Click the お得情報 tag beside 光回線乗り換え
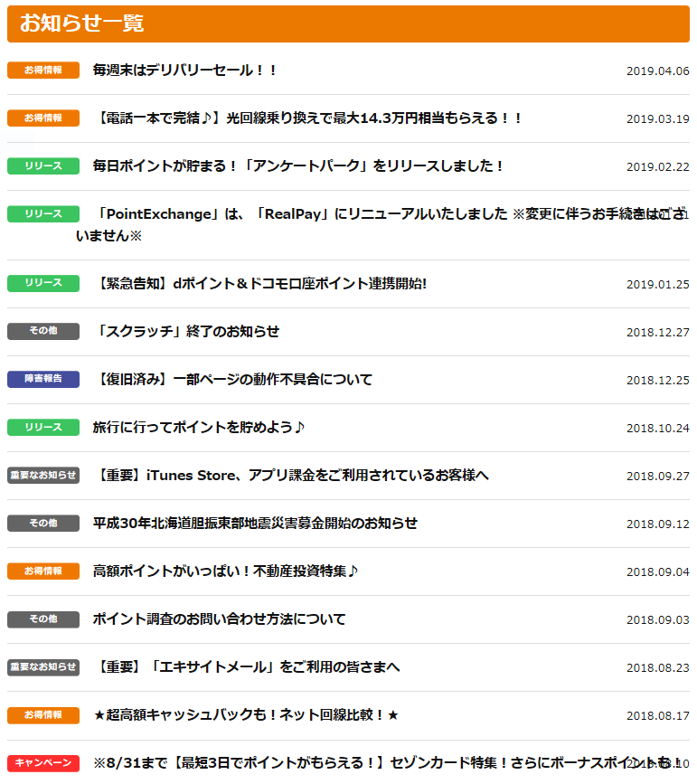 click(43, 118)
